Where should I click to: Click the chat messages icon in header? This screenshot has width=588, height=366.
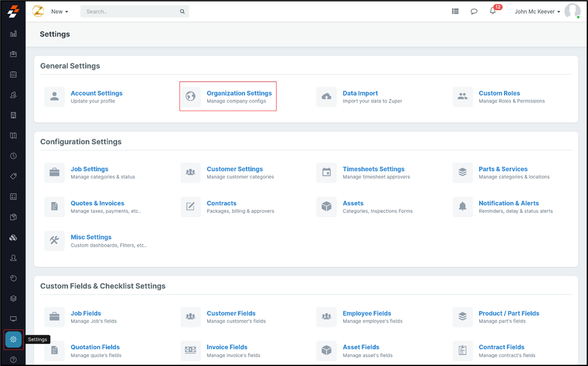474,11
